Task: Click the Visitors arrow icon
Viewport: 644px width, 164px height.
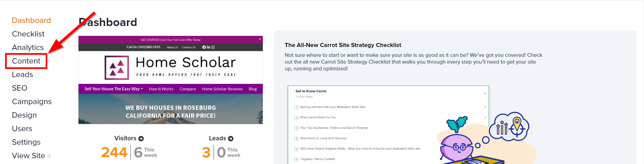Action: tap(141, 139)
